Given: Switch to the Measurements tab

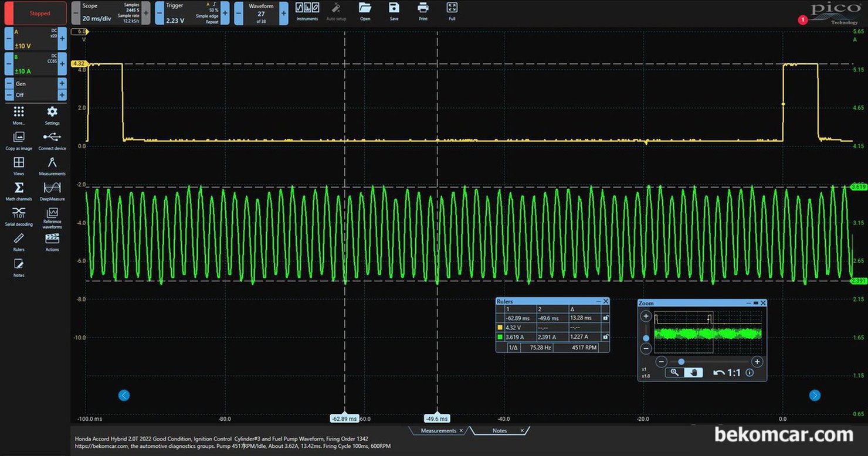Looking at the screenshot, I should [438, 431].
